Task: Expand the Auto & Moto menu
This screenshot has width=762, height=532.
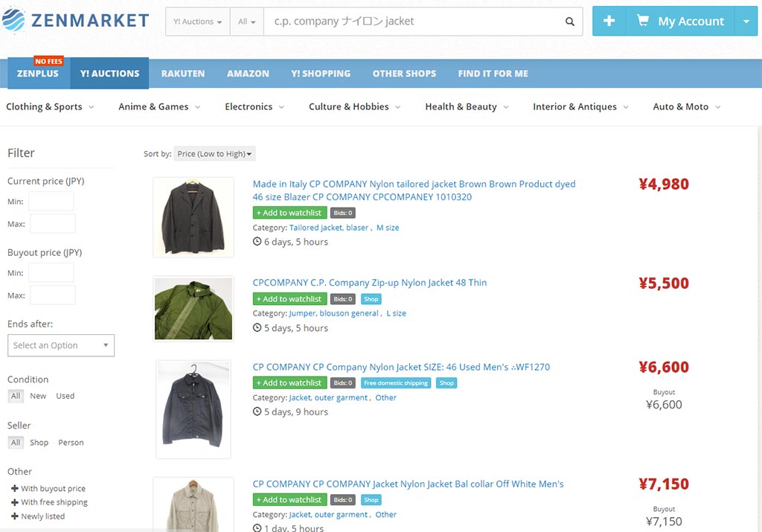Action: (x=686, y=107)
